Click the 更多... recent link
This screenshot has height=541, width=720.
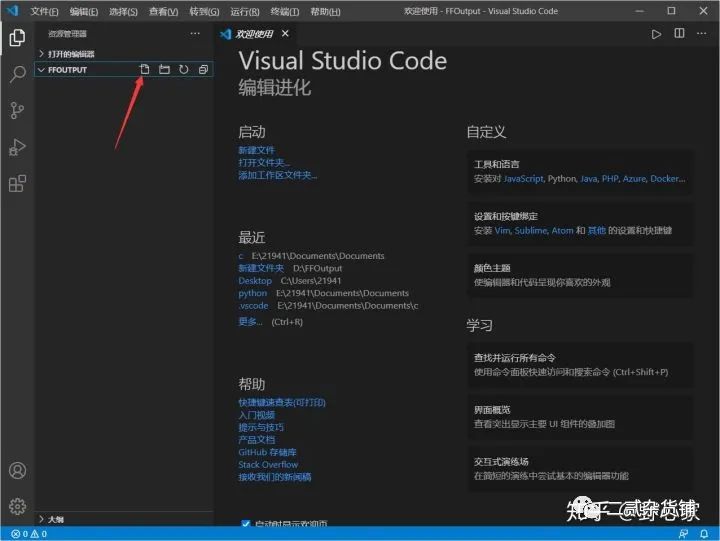click(250, 321)
